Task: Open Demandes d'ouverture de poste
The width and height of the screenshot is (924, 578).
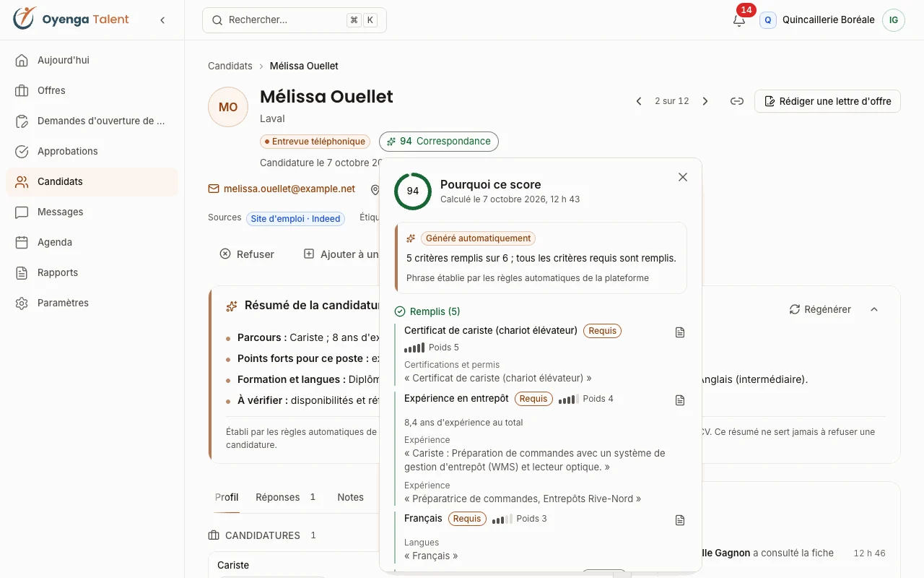Action: tap(92, 121)
